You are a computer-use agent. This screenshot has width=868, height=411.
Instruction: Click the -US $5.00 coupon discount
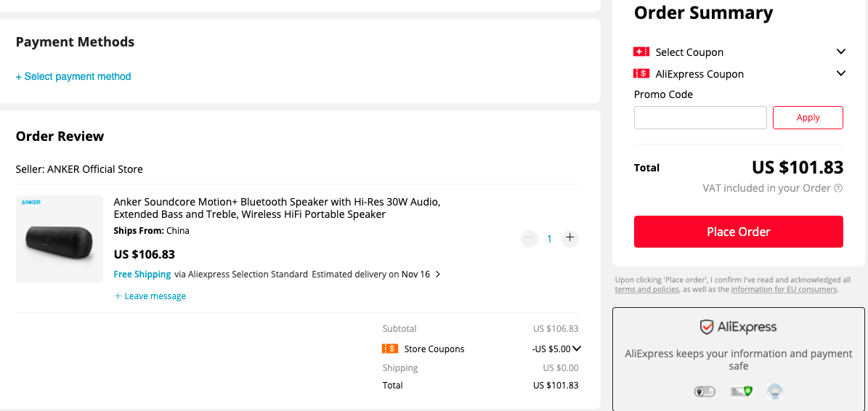(551, 349)
